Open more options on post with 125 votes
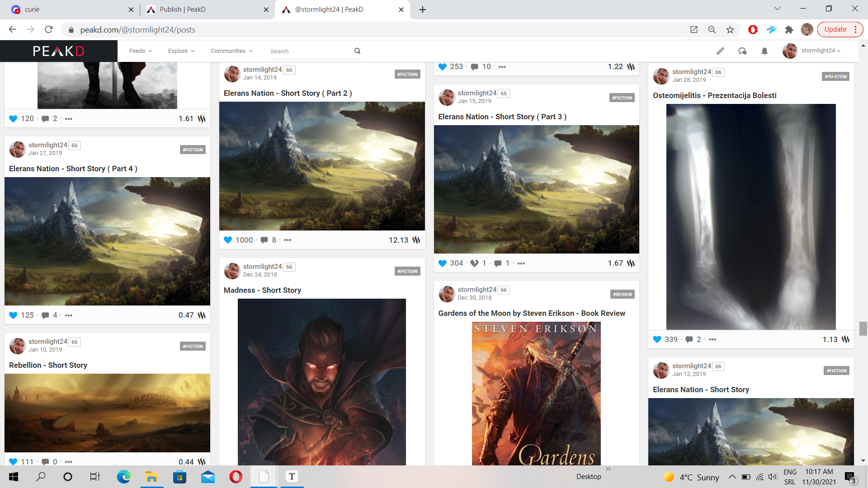The width and height of the screenshot is (868, 488). point(69,315)
